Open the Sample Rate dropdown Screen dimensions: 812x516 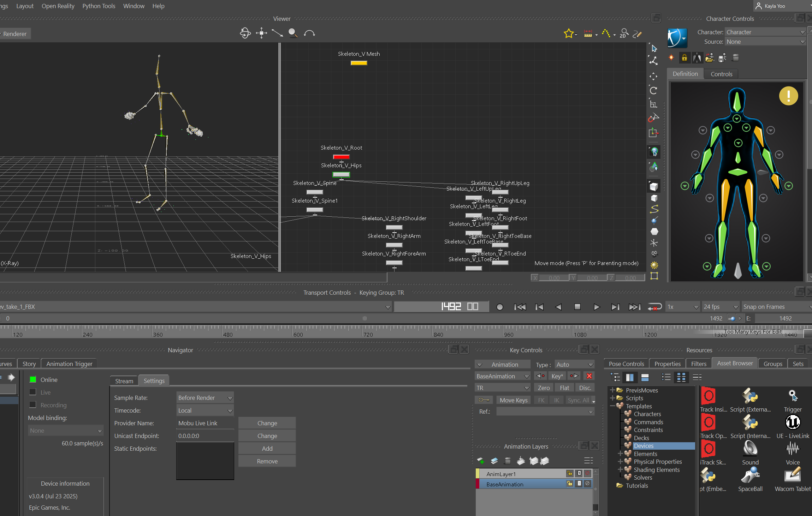click(x=205, y=398)
